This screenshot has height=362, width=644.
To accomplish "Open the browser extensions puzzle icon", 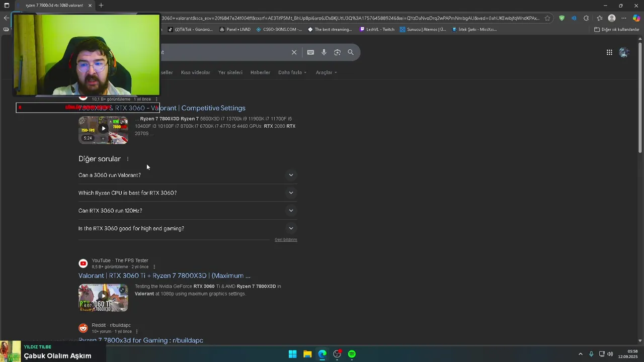I will tap(586, 18).
